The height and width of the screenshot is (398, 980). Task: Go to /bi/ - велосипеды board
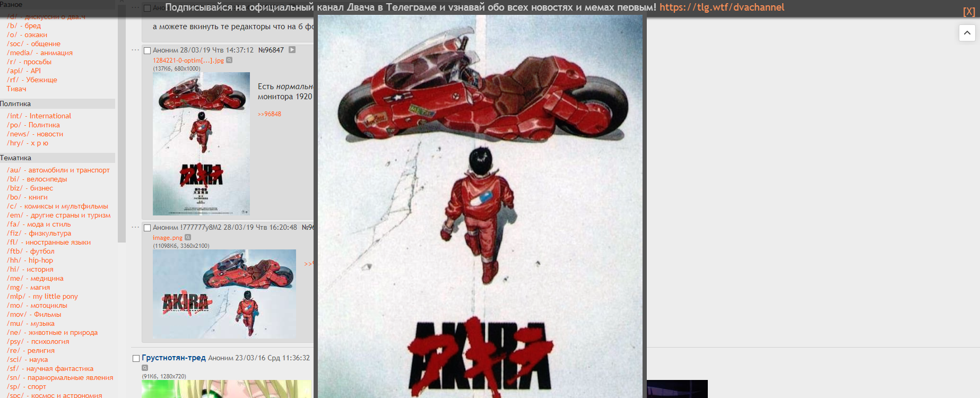click(x=37, y=179)
